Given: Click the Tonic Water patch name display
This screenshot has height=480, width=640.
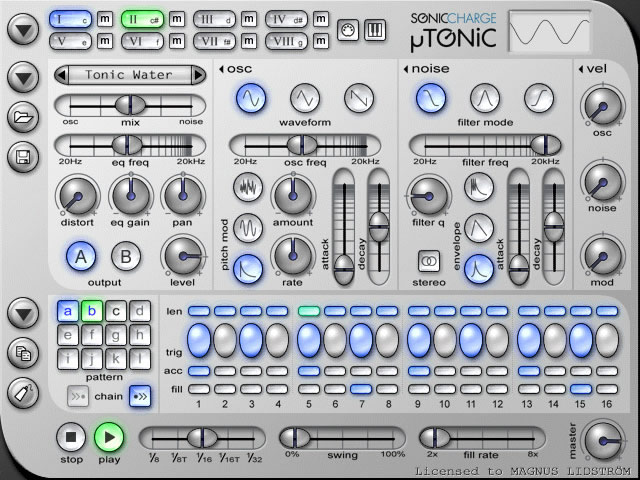Looking at the screenshot, I should 130,75.
